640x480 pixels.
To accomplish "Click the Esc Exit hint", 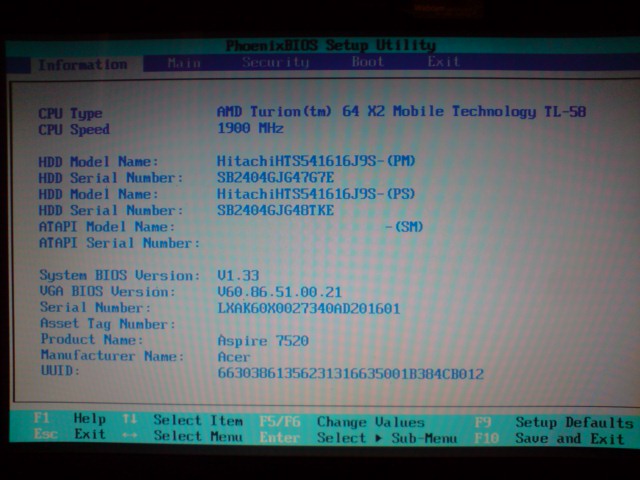I will click(x=70, y=434).
